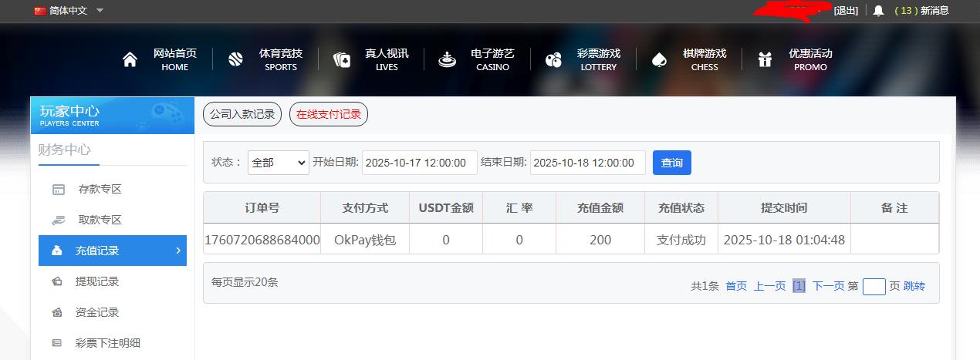Click the 开始日期 date field
Image resolution: width=980 pixels, height=360 pixels.
pyautogui.click(x=420, y=163)
